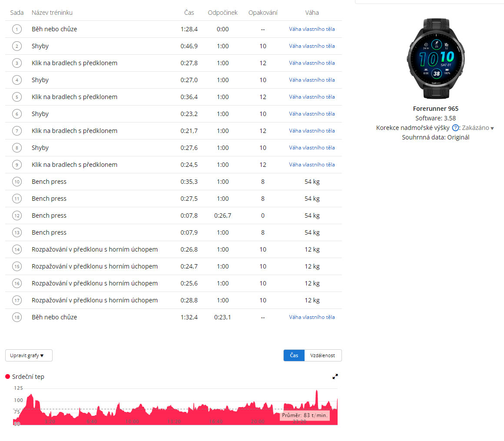Click the Váha column header

point(312,13)
